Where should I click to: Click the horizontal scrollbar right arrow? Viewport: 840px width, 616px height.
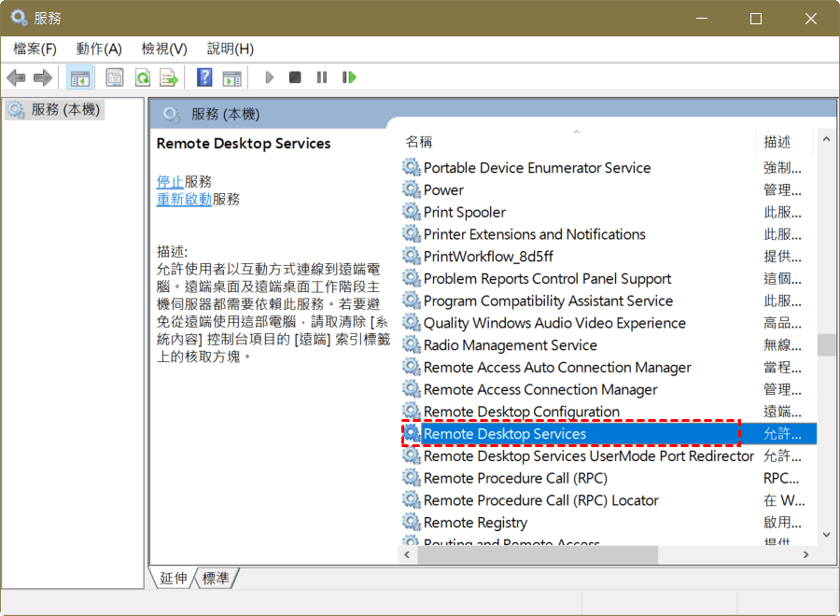[x=806, y=554]
